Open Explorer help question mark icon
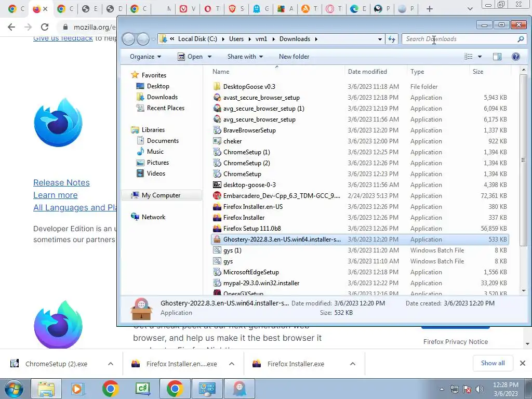Screen dimensions: 532x399 (x=516, y=57)
